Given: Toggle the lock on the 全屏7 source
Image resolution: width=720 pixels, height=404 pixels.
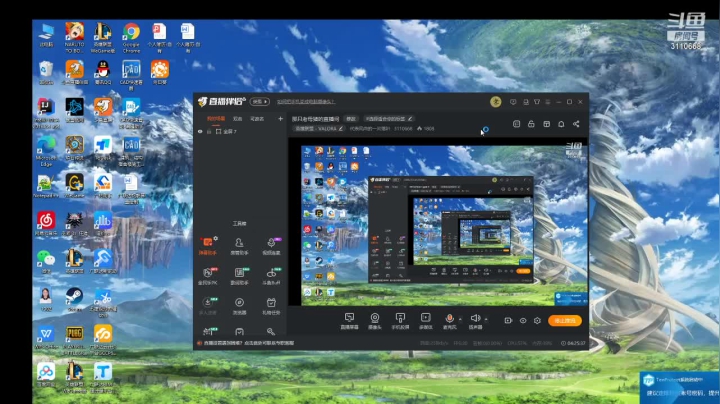Looking at the screenshot, I should click(x=209, y=131).
